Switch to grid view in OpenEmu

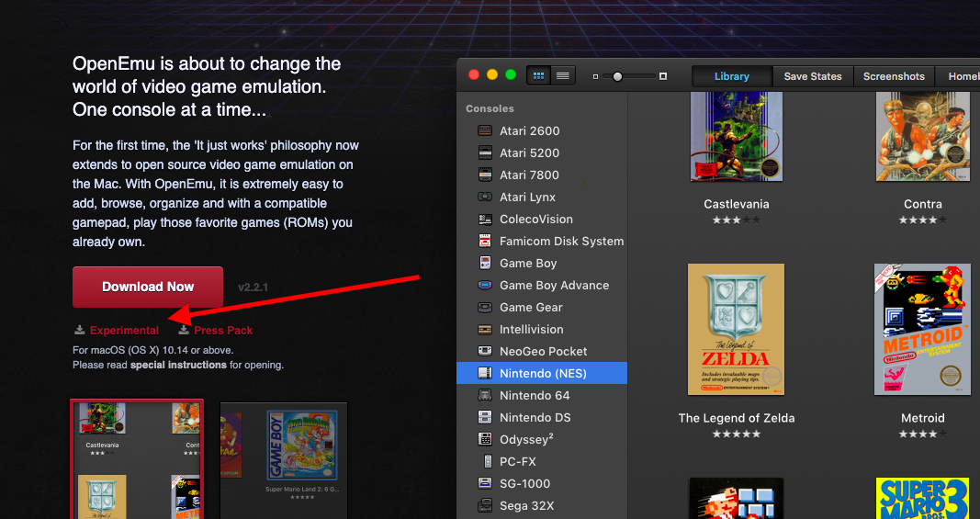tap(538, 75)
